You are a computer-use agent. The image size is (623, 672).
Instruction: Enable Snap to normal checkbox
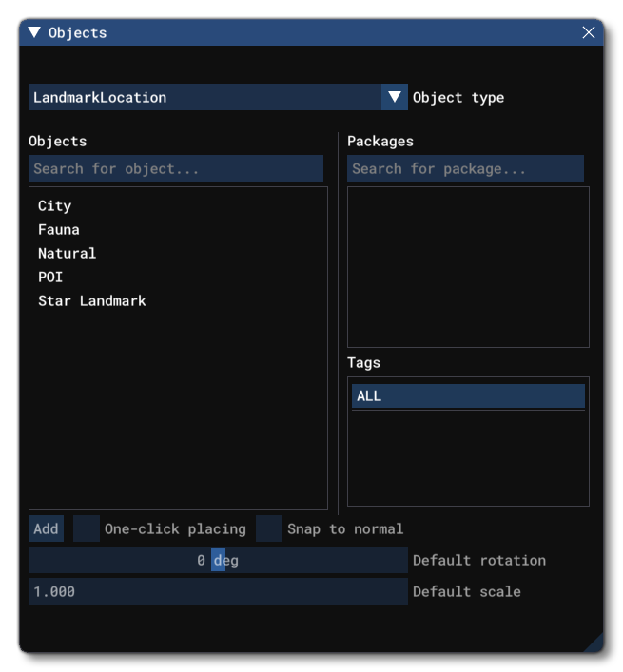tap(269, 528)
